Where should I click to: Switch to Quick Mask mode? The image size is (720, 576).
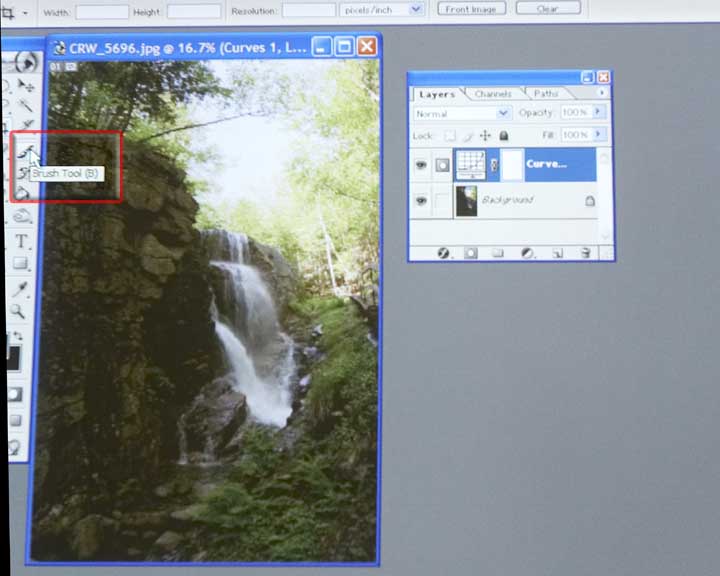click(15, 394)
